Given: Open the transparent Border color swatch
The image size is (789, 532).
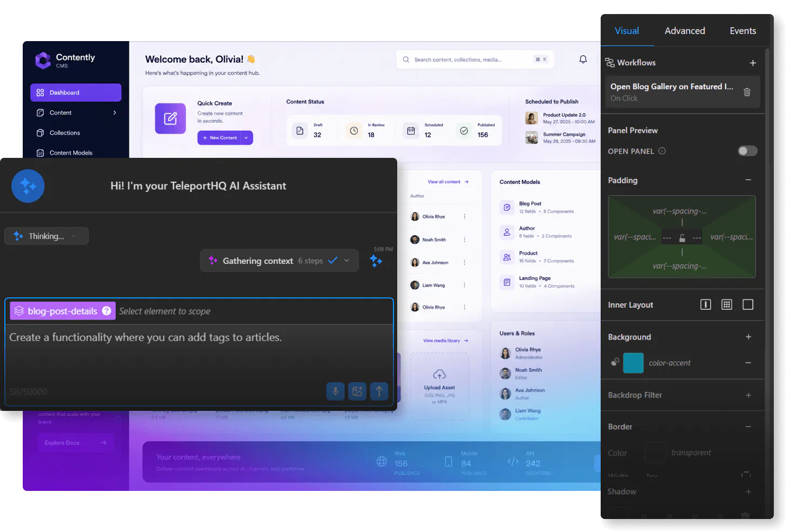Looking at the screenshot, I should [x=655, y=453].
